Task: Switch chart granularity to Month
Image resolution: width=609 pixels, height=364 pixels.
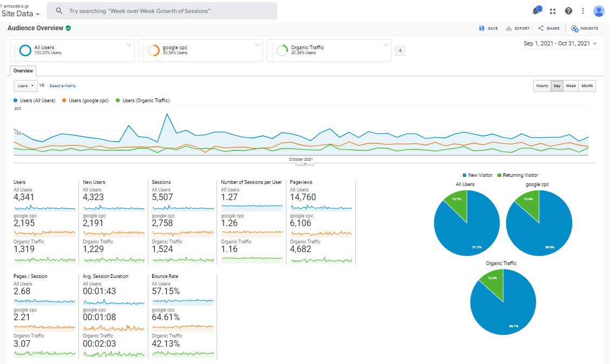Action: coord(587,86)
